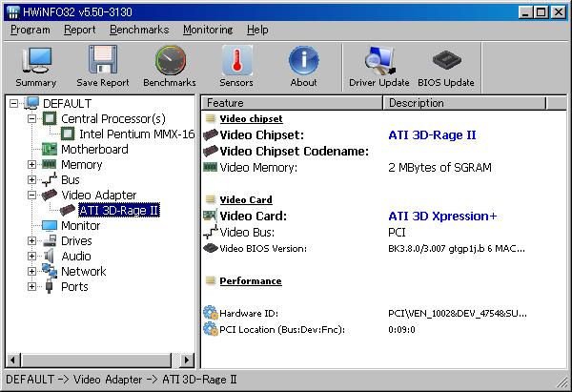Click the icon beside Video Chipset Codename
572x392 pixels.
coord(211,151)
